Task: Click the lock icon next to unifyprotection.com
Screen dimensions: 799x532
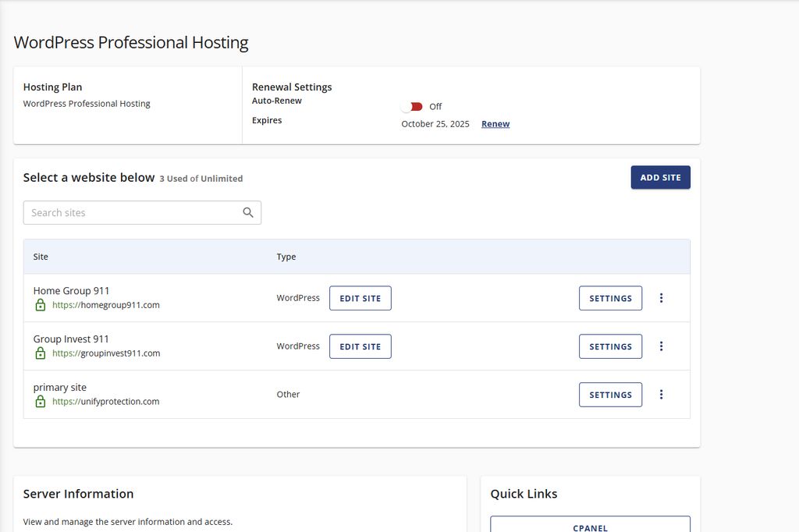Action: click(x=41, y=402)
